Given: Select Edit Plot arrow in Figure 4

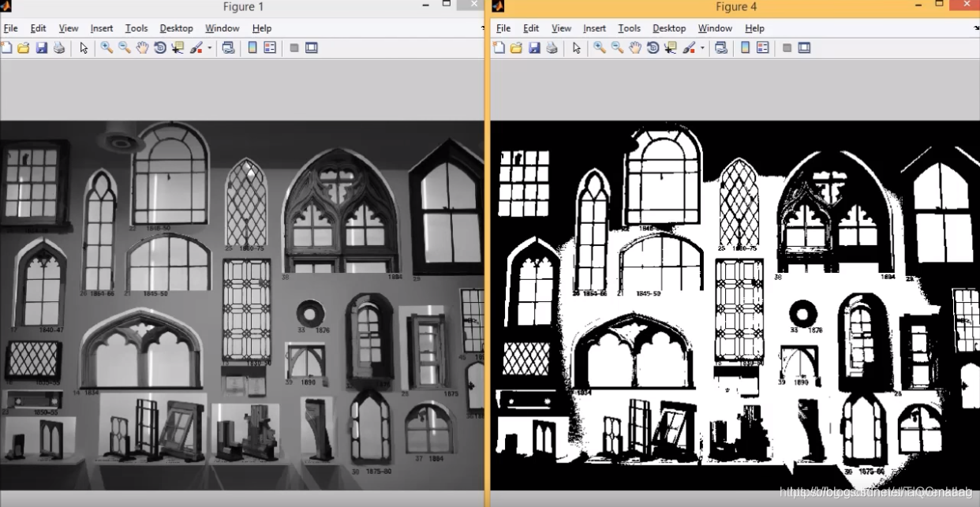Looking at the screenshot, I should [x=577, y=48].
